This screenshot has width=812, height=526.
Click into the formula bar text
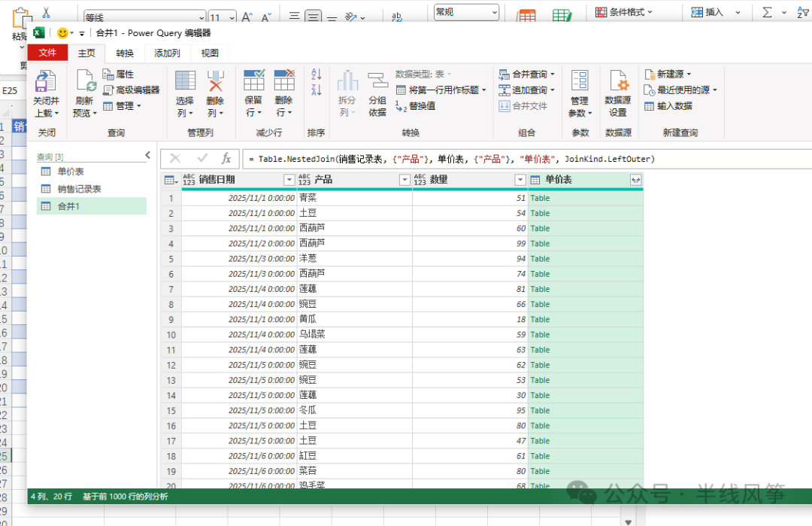pyautogui.click(x=452, y=159)
